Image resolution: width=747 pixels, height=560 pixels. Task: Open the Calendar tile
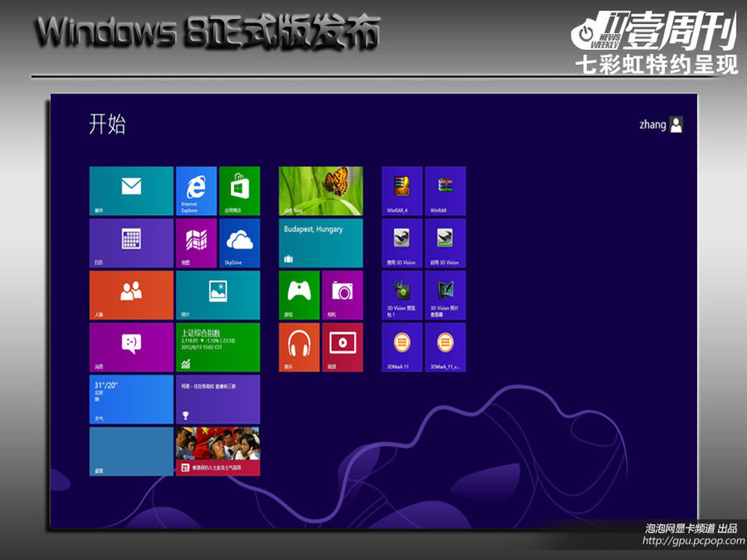[131, 243]
